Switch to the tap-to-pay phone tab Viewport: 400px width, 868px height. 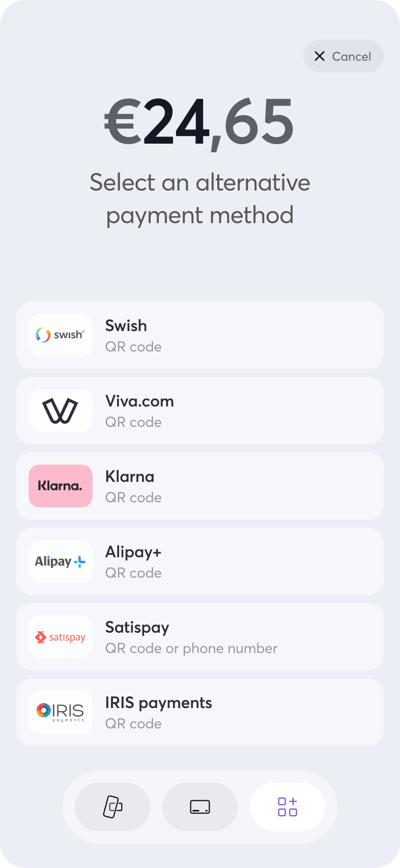112,807
